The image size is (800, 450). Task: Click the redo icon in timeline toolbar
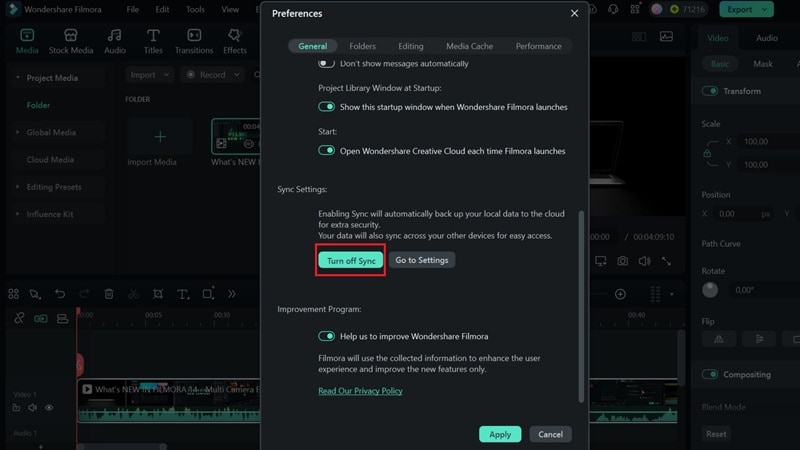coord(84,294)
